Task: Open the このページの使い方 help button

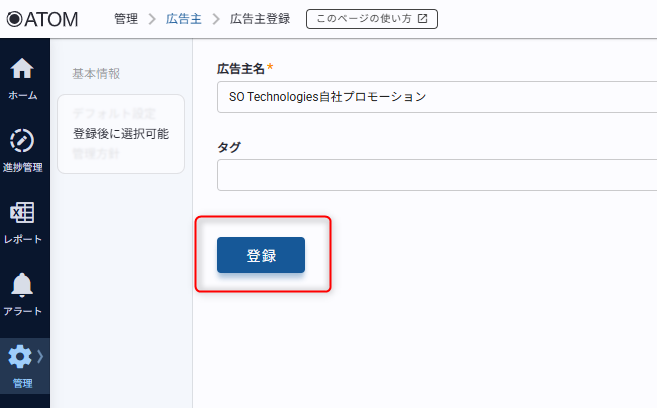Action: 371,19
